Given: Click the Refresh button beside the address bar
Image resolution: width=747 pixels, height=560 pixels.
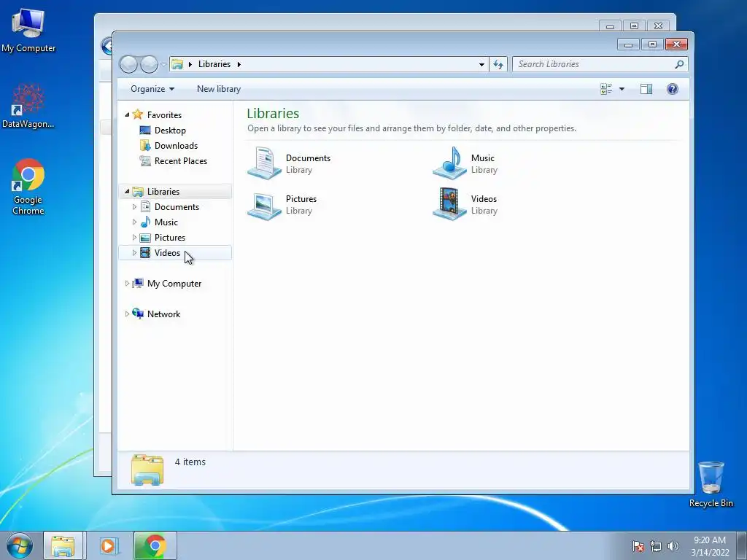Looking at the screenshot, I should tap(498, 64).
